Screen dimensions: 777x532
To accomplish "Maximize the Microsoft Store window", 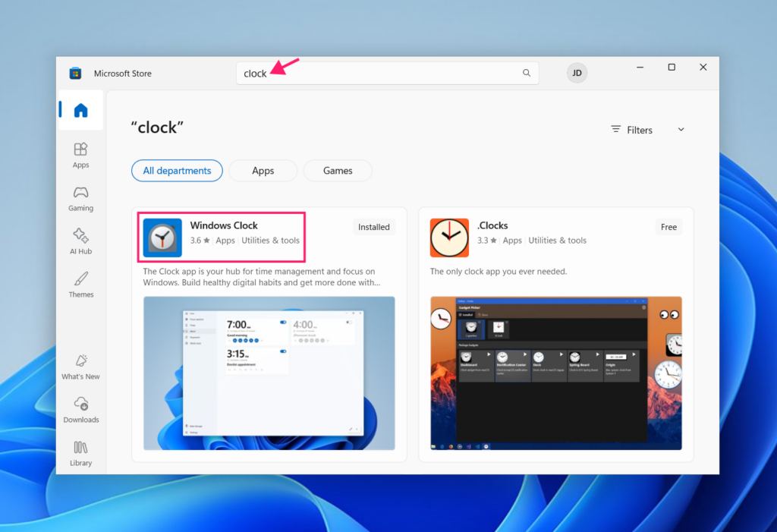I will coord(672,67).
